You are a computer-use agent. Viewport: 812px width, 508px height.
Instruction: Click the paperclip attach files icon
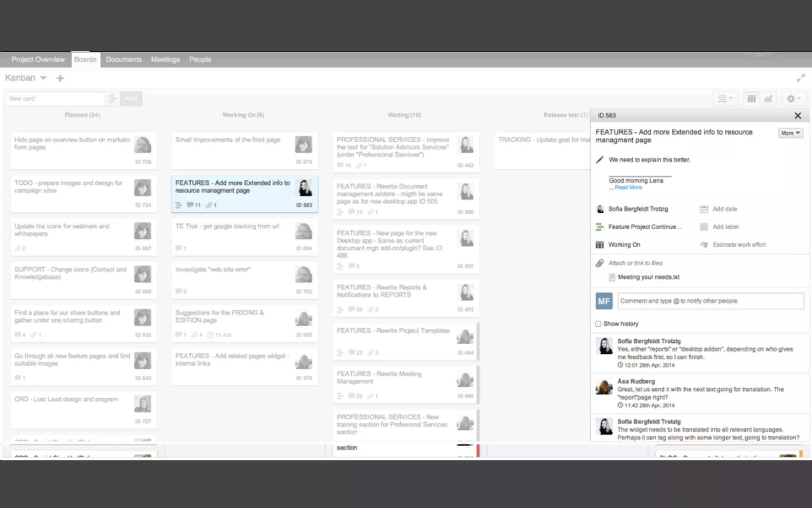point(599,263)
